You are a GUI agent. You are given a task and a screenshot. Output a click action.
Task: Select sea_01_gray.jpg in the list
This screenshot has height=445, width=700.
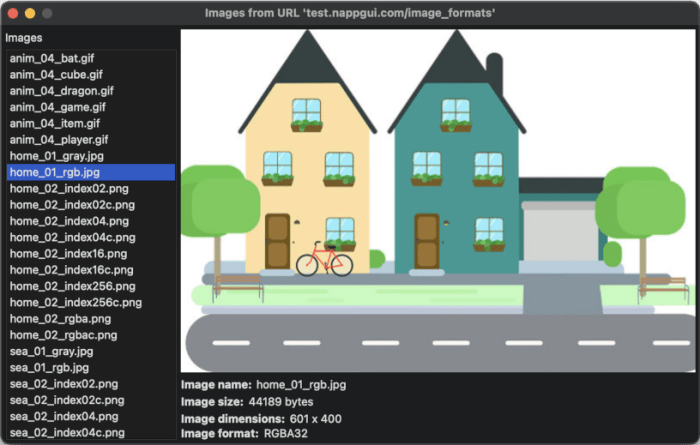coord(52,351)
